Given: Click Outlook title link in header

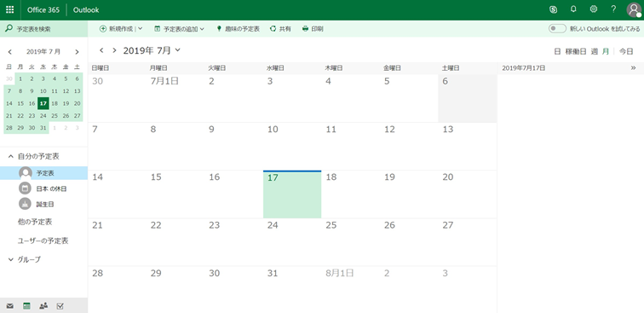Looking at the screenshot, I should click(x=86, y=10).
